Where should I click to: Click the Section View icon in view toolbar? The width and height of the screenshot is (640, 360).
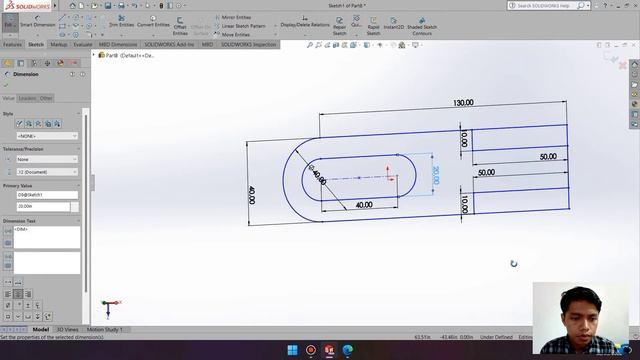pyautogui.click(x=336, y=45)
